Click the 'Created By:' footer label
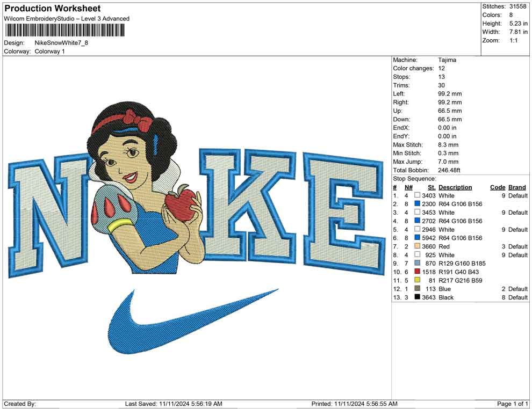Screen dimensions: 532x409 [20, 404]
